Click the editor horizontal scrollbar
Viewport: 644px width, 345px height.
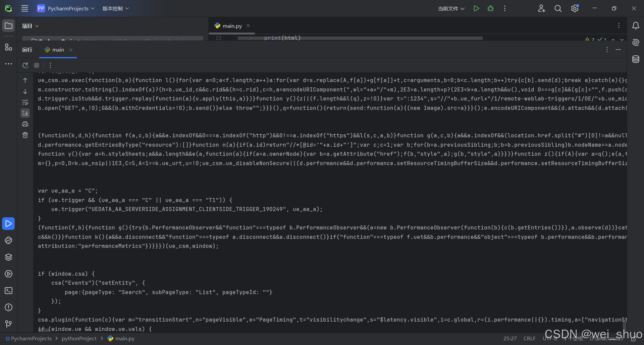(360, 38)
